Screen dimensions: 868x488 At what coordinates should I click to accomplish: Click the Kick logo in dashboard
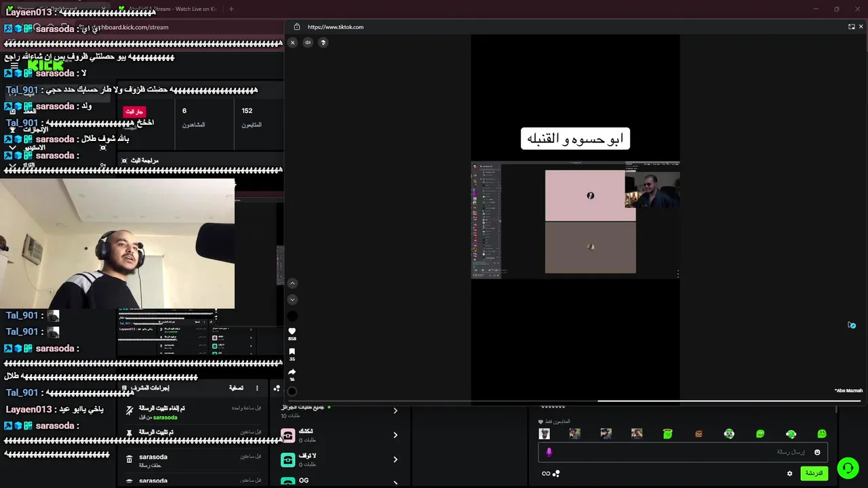click(x=45, y=65)
